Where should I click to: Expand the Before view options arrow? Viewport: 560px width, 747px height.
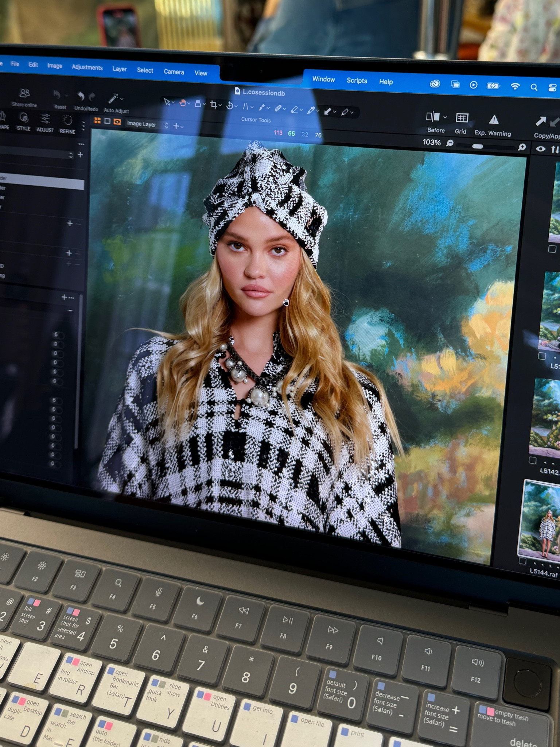point(445,117)
